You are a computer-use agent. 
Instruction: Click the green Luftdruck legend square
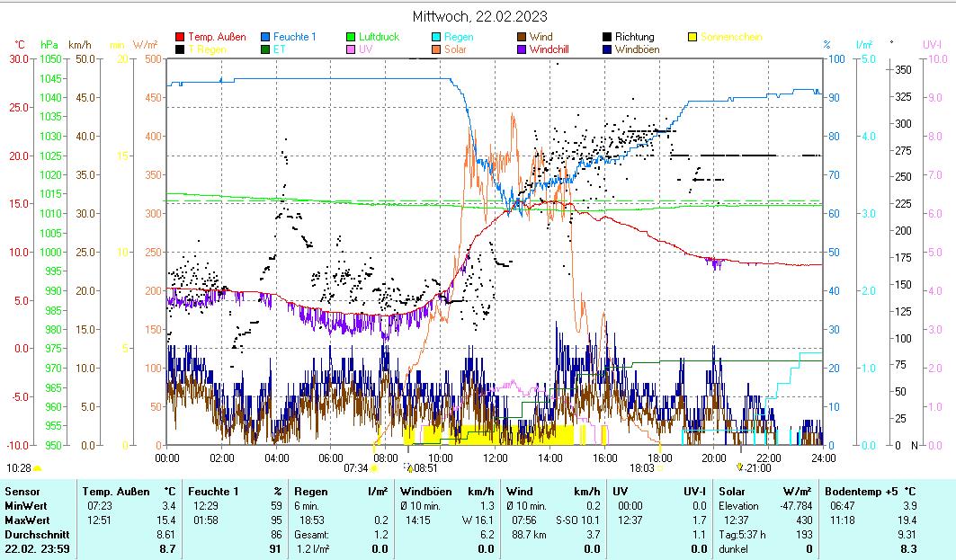(x=352, y=37)
